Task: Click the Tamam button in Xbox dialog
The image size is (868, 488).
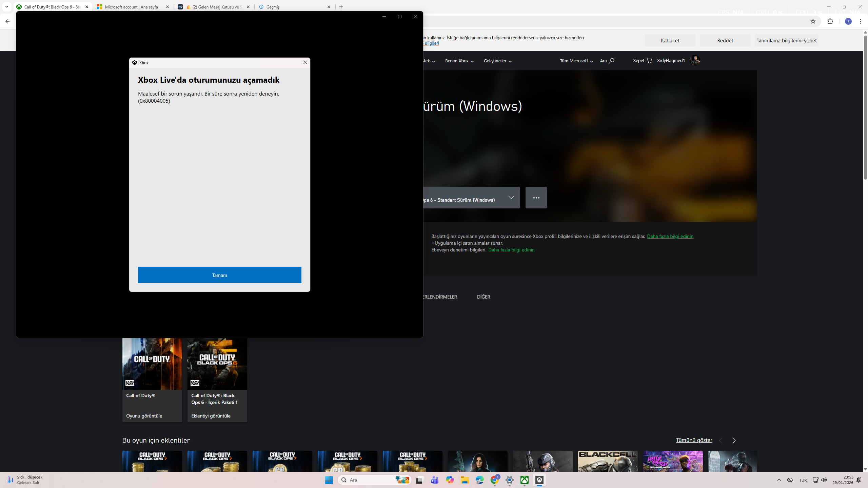Action: [x=219, y=275]
